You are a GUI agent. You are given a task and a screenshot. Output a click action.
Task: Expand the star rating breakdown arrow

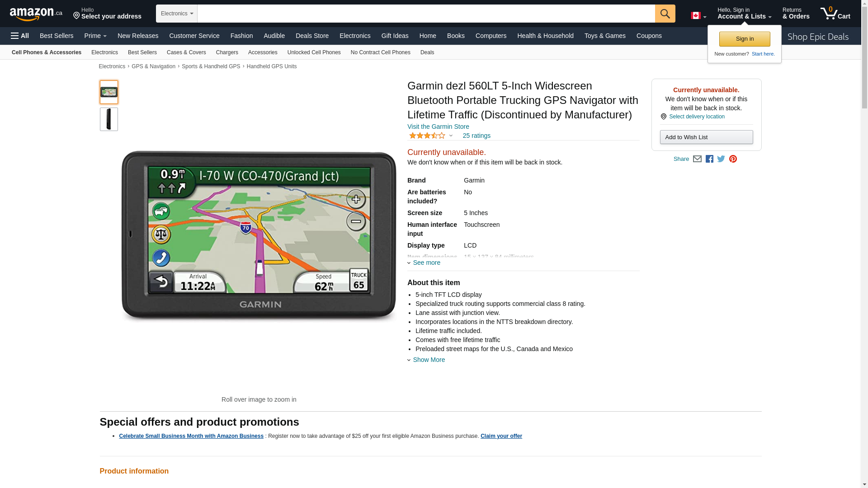[x=451, y=136]
